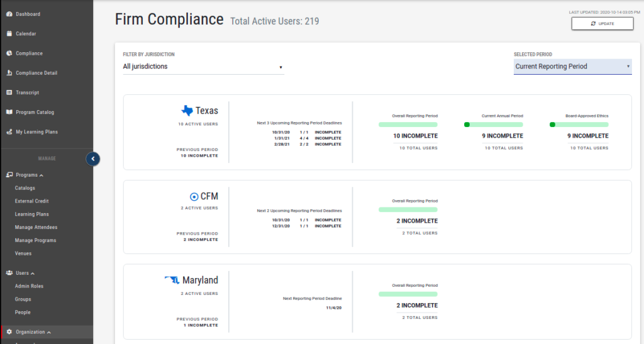Click the Users group icon
This screenshot has height=344, width=644.
pos(9,273)
